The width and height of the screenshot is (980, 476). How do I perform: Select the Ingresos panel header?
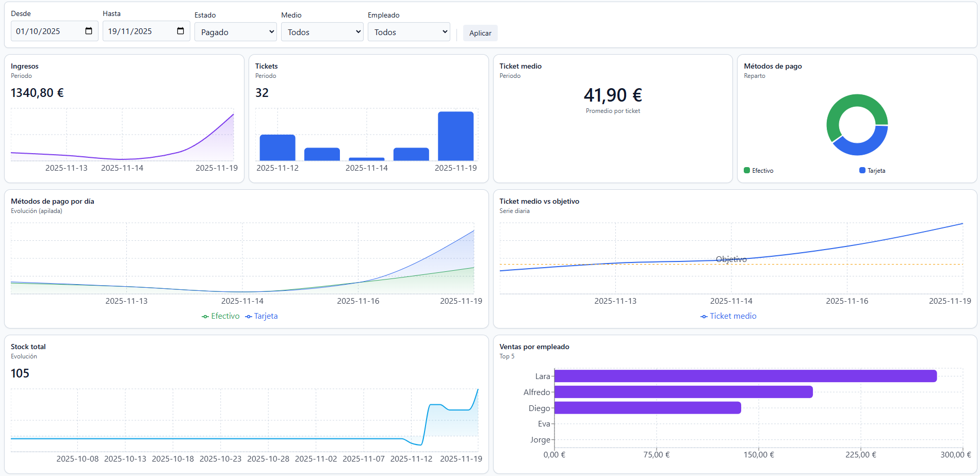point(25,66)
